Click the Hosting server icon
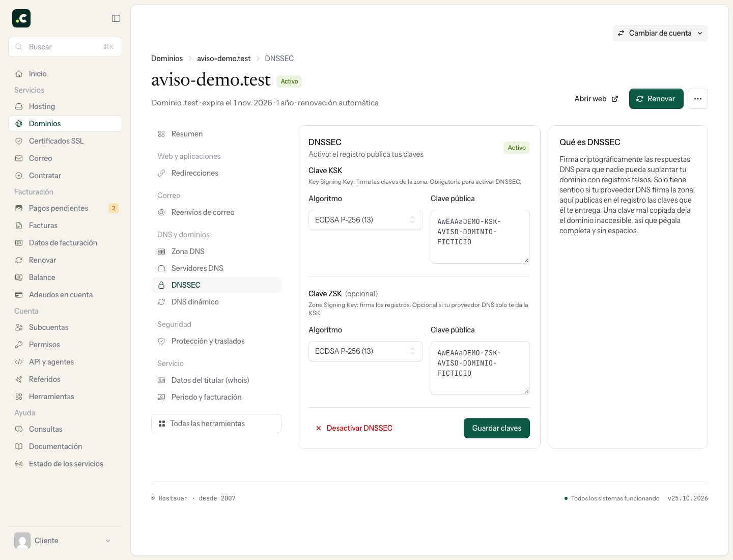 [x=19, y=106]
